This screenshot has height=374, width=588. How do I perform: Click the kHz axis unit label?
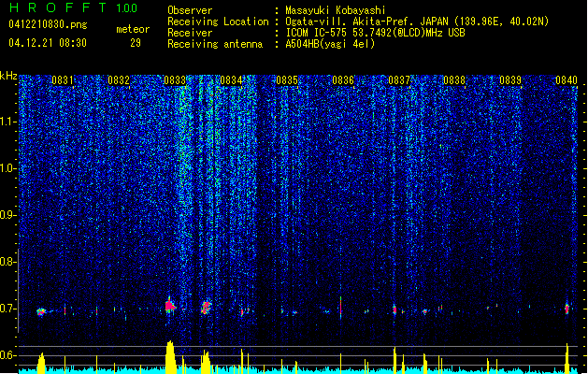8,76
